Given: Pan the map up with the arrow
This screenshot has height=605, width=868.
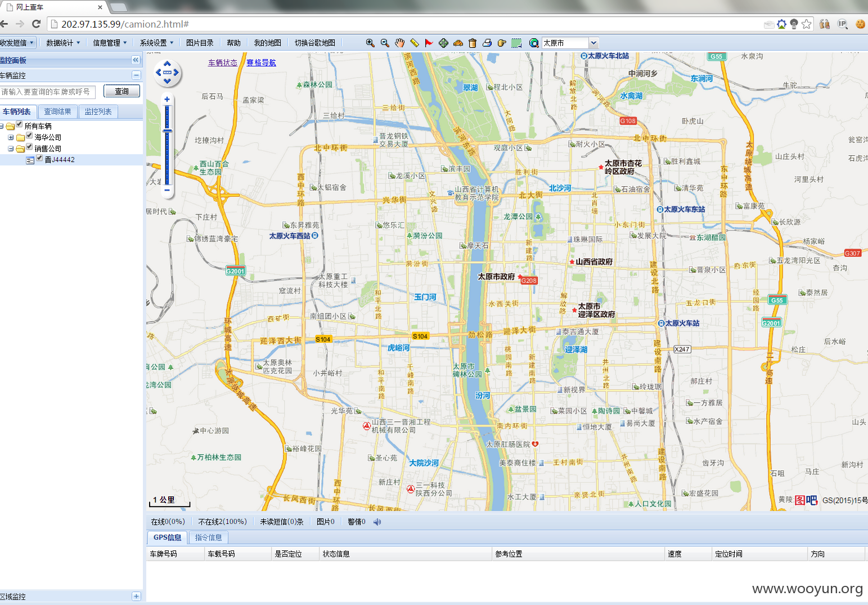Looking at the screenshot, I should click(x=167, y=64).
